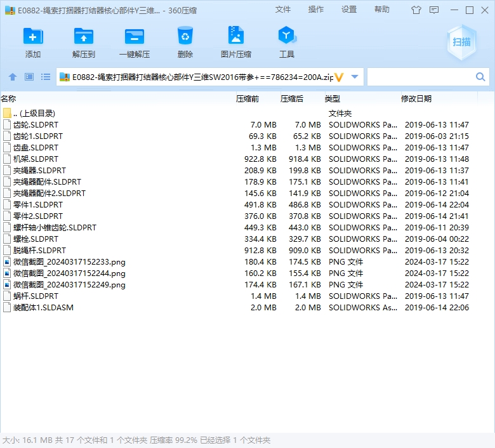Click the status bar size summary text
This screenshot has height=448, width=495.
click(x=136, y=440)
